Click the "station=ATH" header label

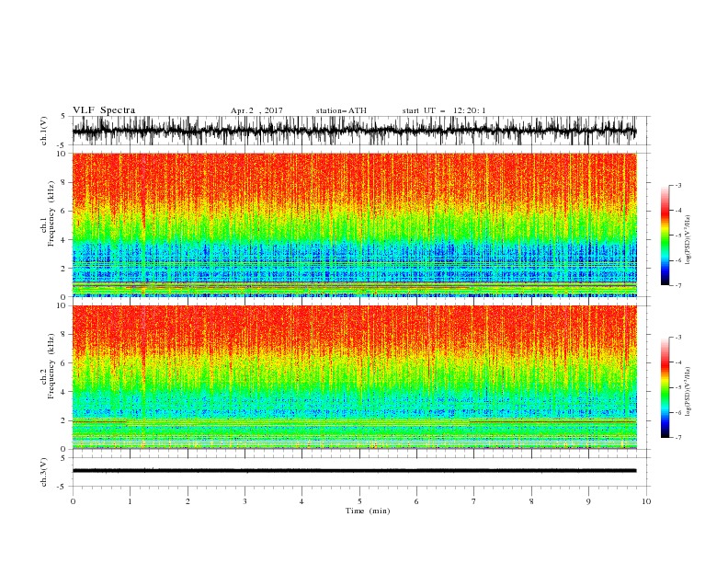341,110
